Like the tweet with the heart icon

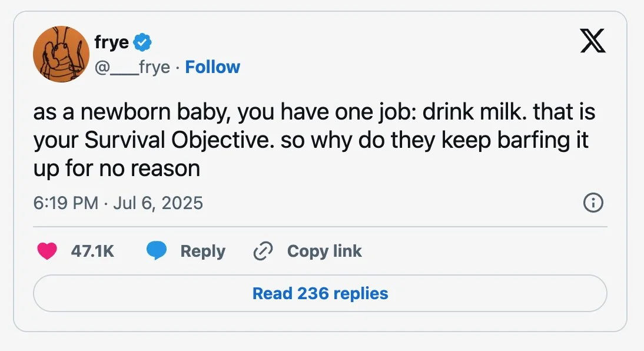tap(47, 251)
